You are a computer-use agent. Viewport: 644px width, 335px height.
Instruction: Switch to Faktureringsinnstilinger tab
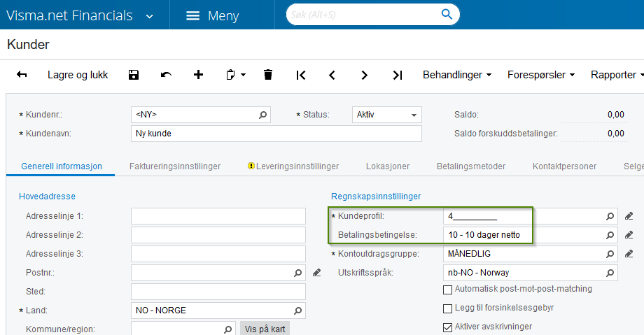175,166
